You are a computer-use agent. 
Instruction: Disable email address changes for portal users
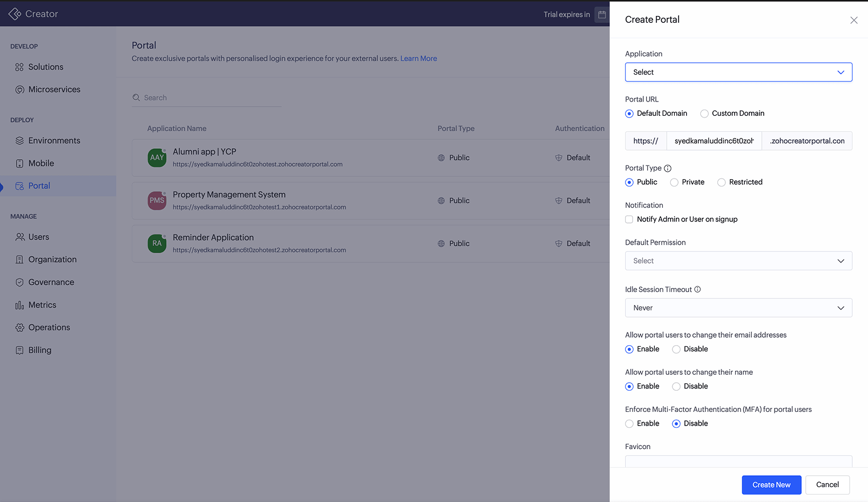676,349
